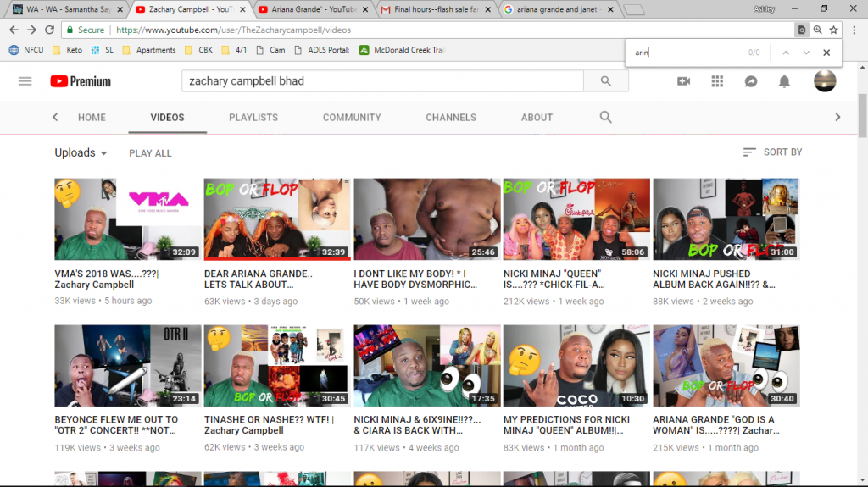Click the YouTube search input field
This screenshot has height=487, width=868.
pyautogui.click(x=381, y=81)
